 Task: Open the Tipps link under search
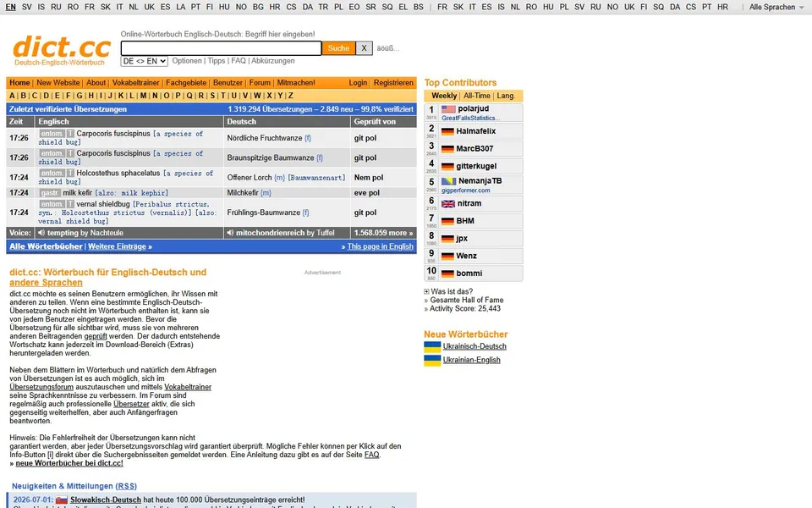pos(217,61)
